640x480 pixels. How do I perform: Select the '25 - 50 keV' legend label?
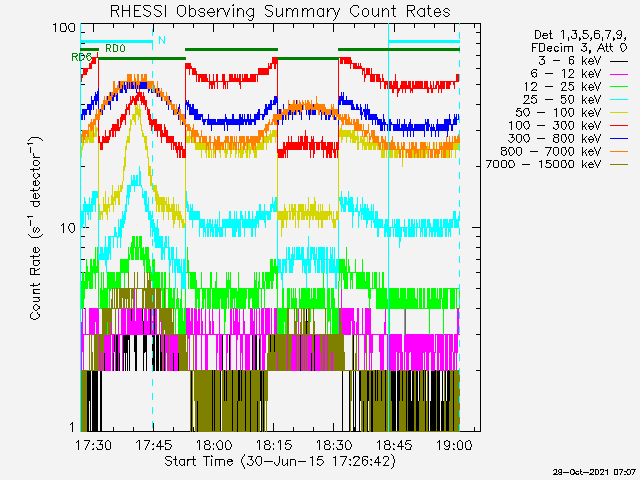562,100
